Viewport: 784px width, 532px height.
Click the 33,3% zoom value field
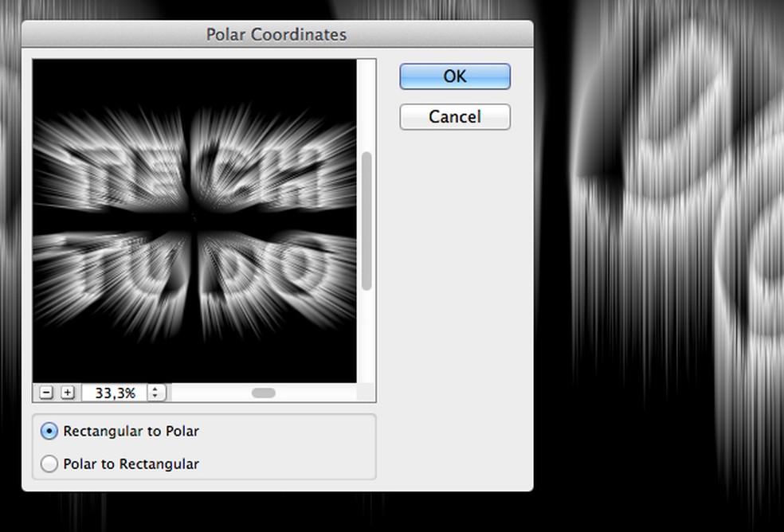pos(115,393)
